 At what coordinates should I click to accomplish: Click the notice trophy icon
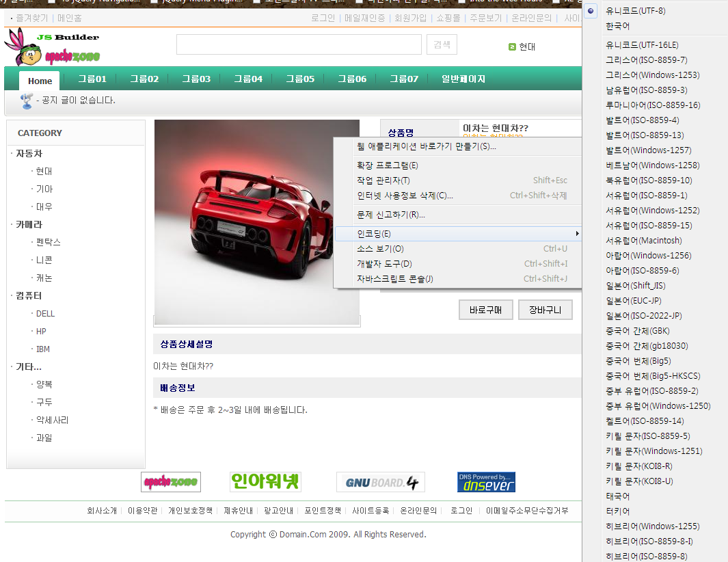point(27,101)
